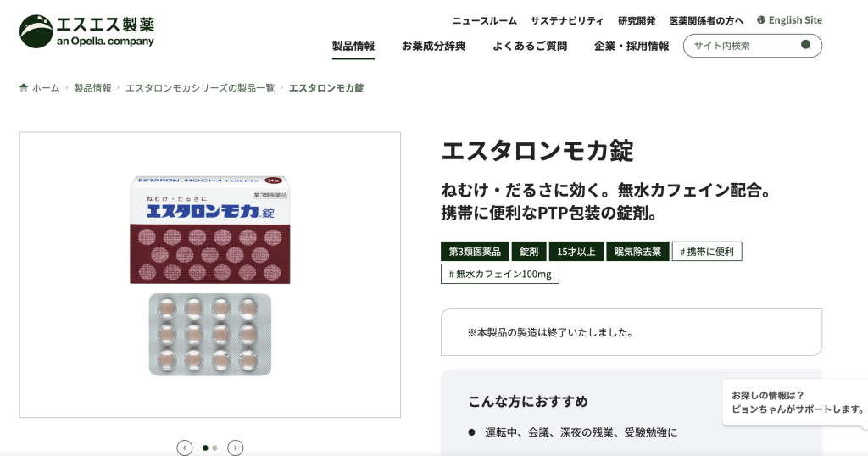This screenshot has width=868, height=456.
Task: Select the second carousel dot
Action: click(x=214, y=448)
